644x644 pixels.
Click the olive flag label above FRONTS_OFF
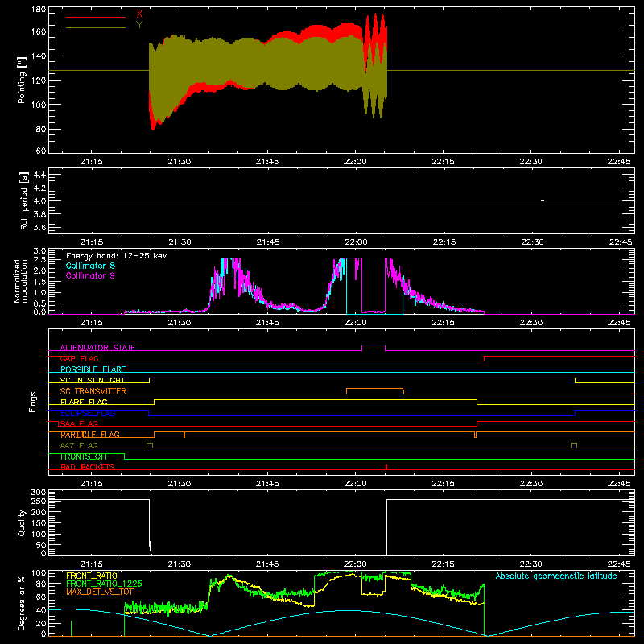[x=79, y=445]
